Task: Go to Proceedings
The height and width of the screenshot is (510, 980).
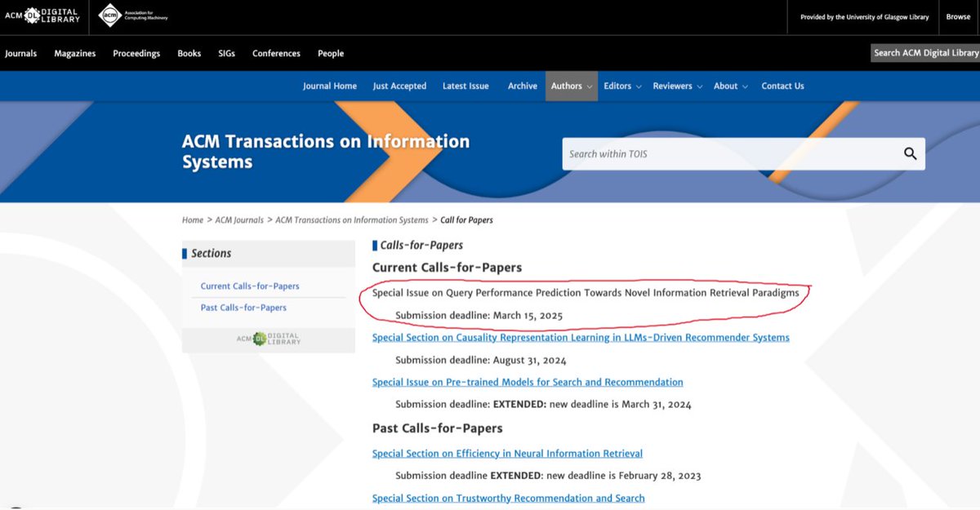Action: click(x=136, y=54)
